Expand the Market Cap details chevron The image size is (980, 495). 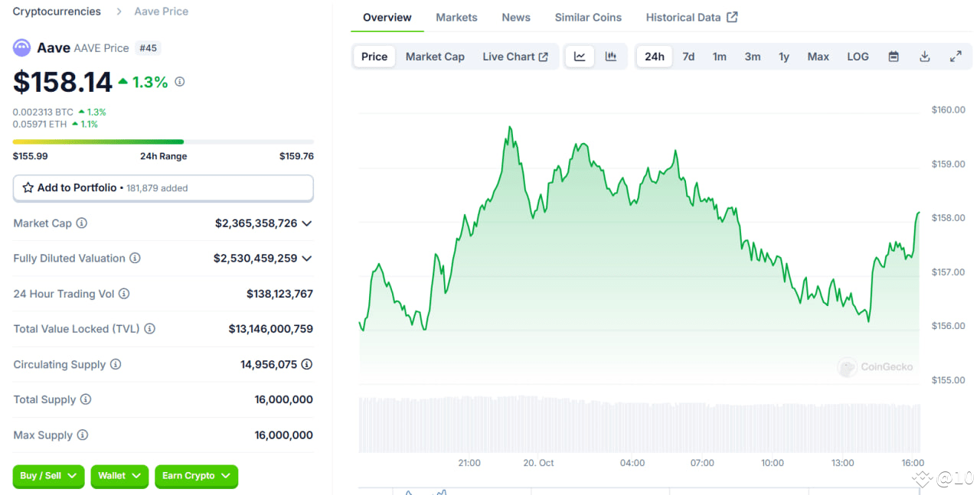pos(307,223)
